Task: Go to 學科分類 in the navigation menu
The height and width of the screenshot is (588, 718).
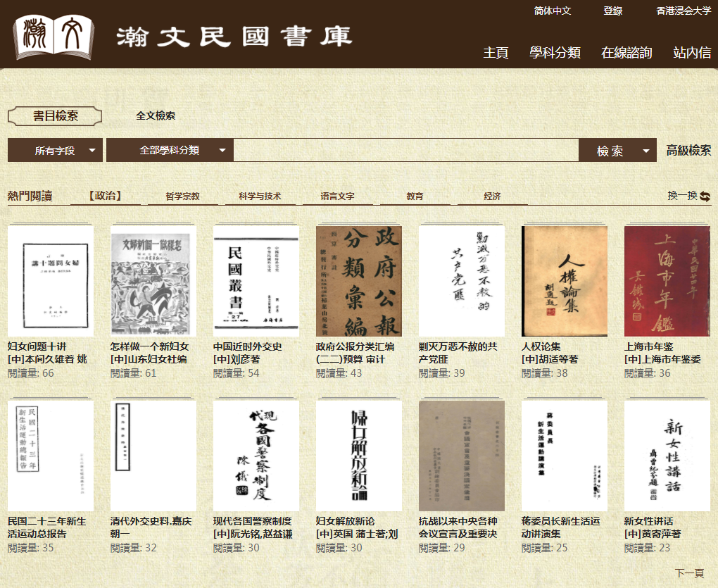Action: click(x=555, y=53)
